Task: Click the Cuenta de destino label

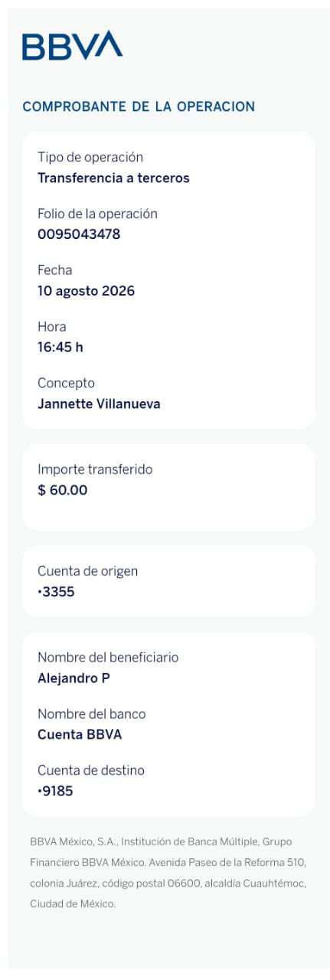Action: (91, 770)
